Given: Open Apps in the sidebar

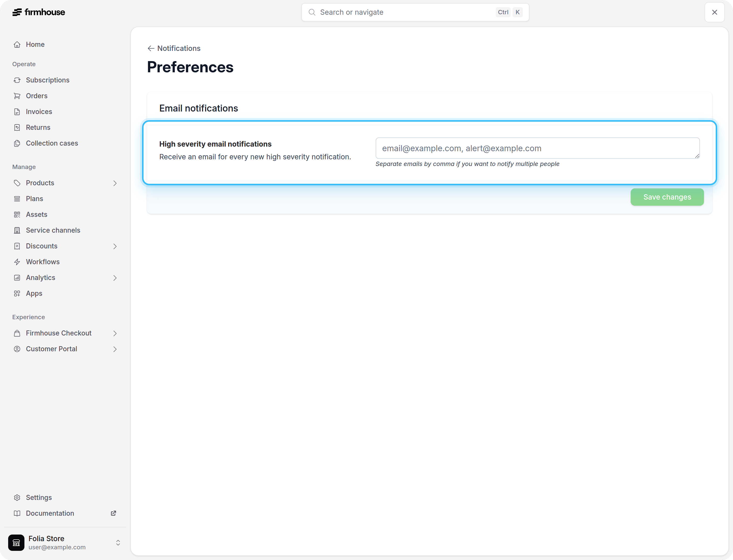Looking at the screenshot, I should coord(65,294).
